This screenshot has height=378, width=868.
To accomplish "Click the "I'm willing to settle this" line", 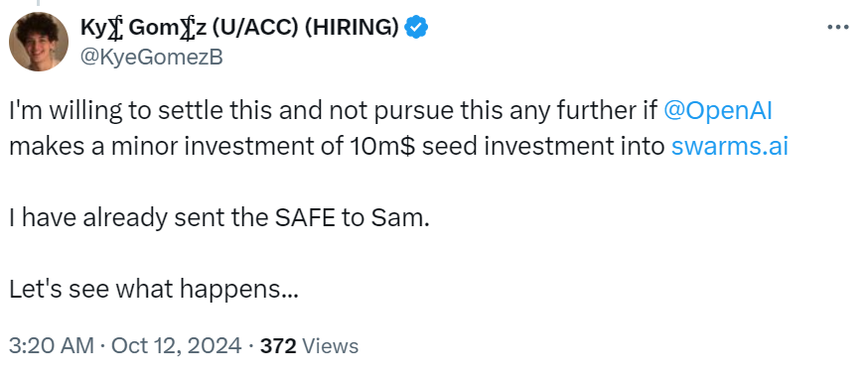I will pyautogui.click(x=390, y=111).
